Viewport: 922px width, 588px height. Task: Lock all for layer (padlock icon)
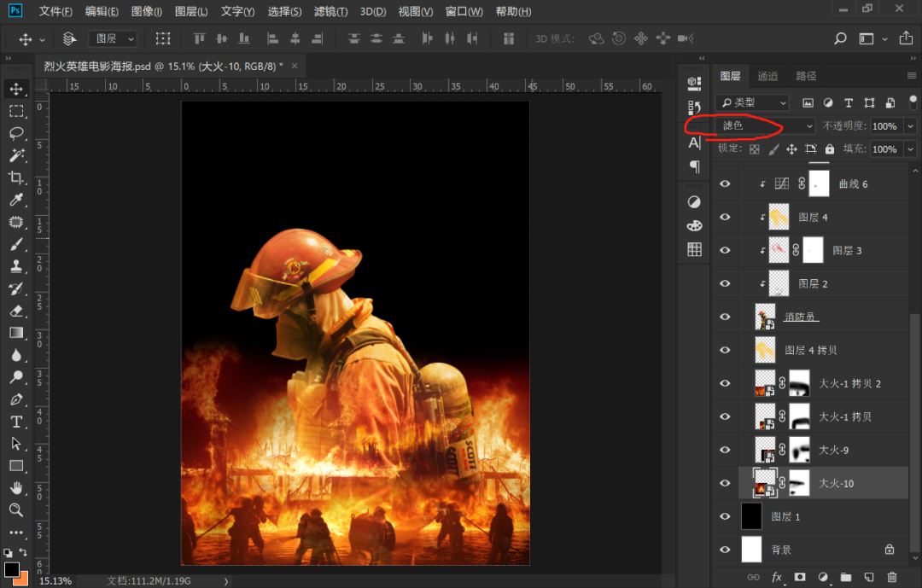830,148
